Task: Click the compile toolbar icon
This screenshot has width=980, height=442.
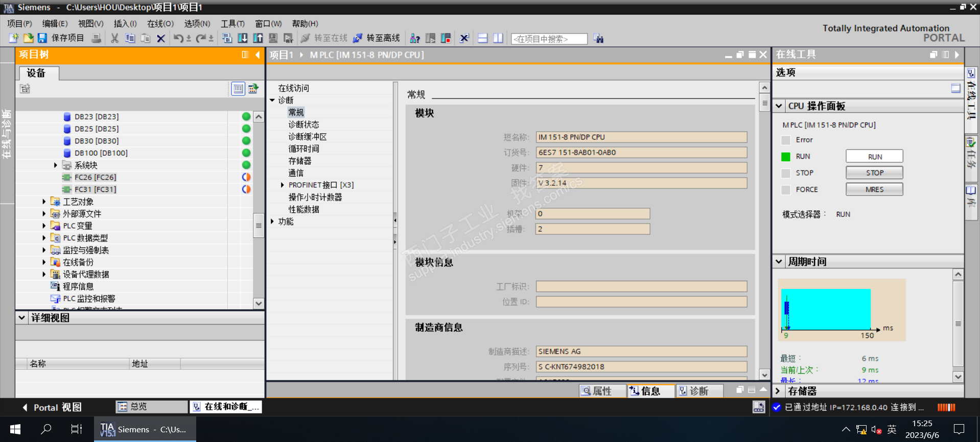Action: coord(227,38)
